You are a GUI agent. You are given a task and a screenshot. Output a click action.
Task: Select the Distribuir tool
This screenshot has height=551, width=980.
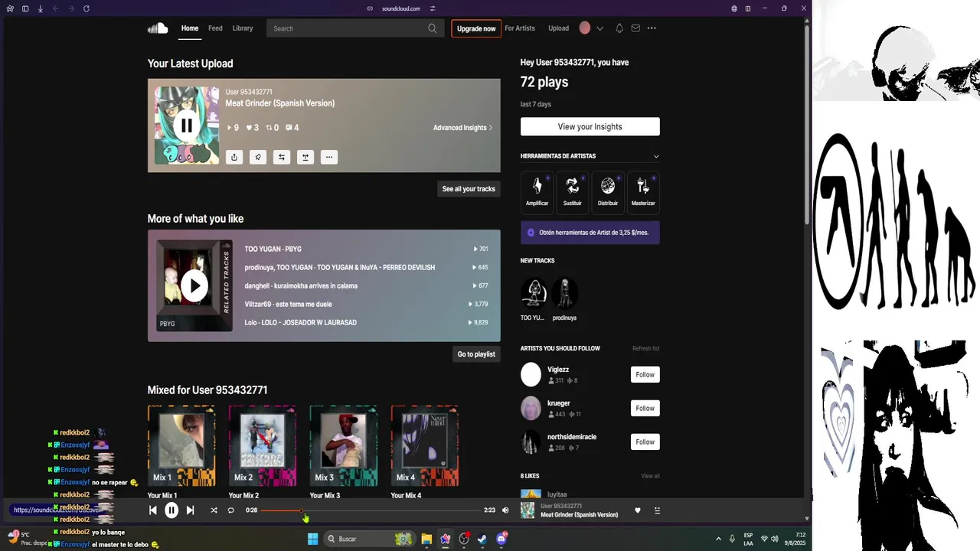[608, 192]
